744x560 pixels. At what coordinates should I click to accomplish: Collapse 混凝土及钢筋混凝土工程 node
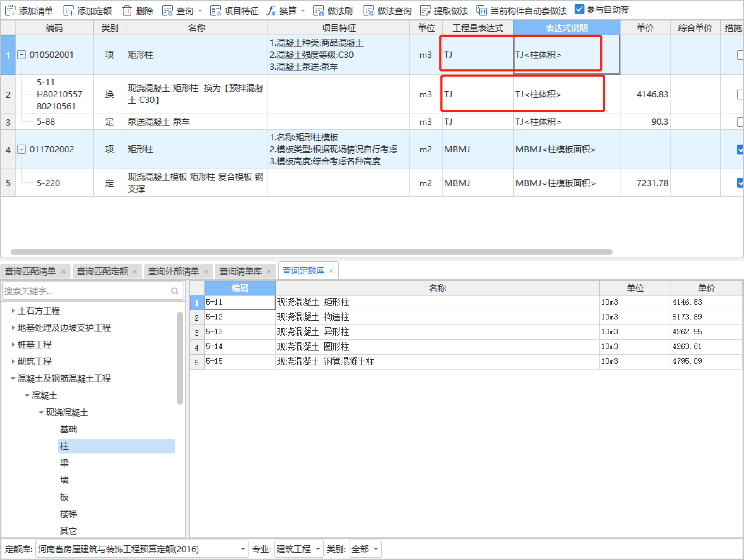point(13,378)
